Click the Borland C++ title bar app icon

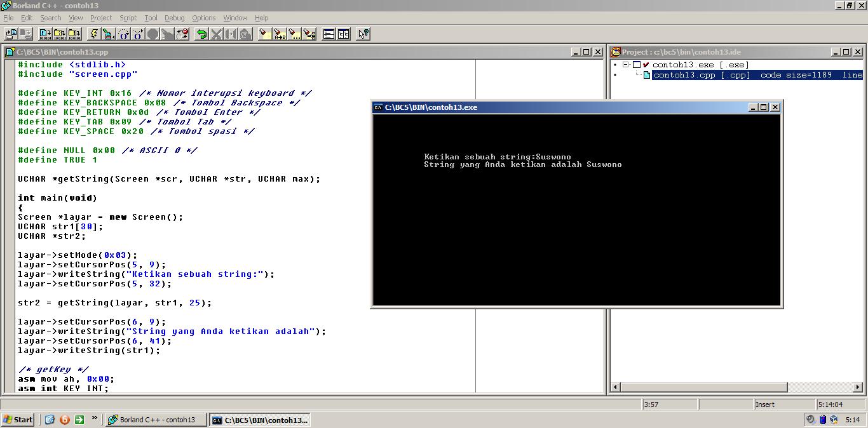[6, 5]
